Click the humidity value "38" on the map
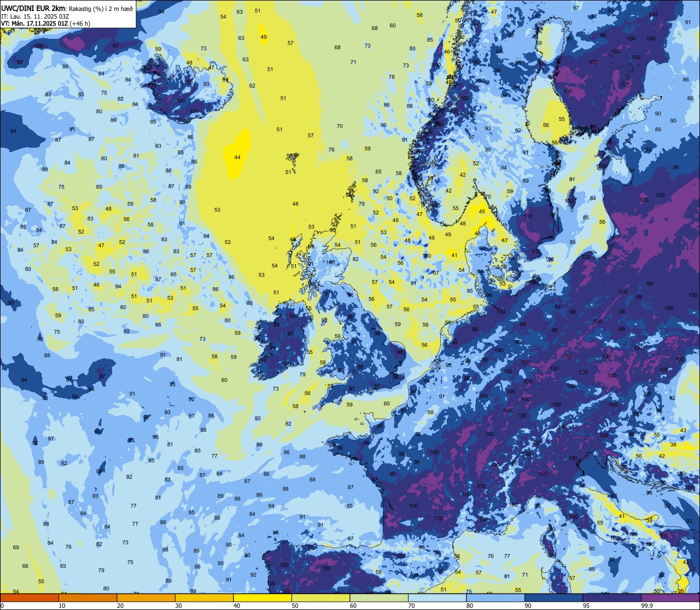Image resolution: width=700 pixels, height=610 pixels. [673, 445]
